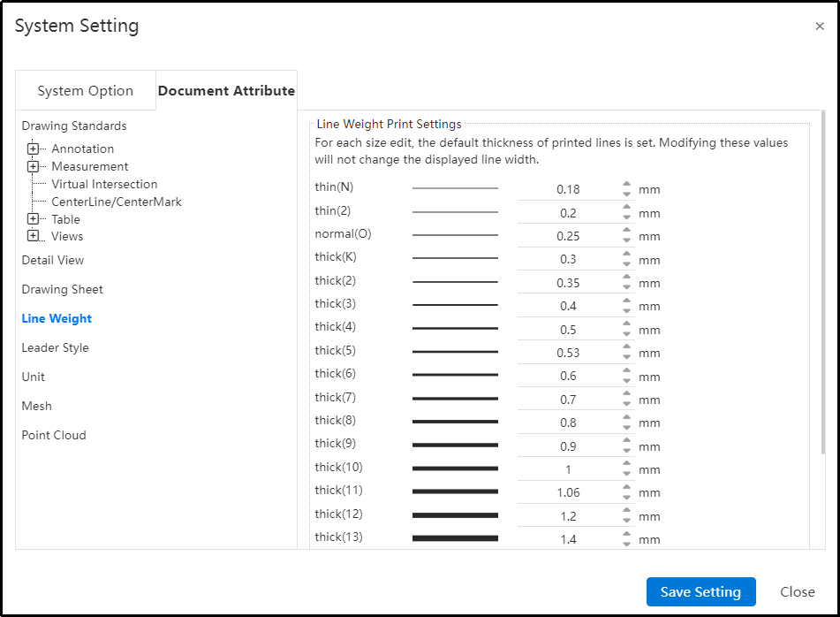Open Mesh settings
The image size is (840, 617).
point(36,406)
